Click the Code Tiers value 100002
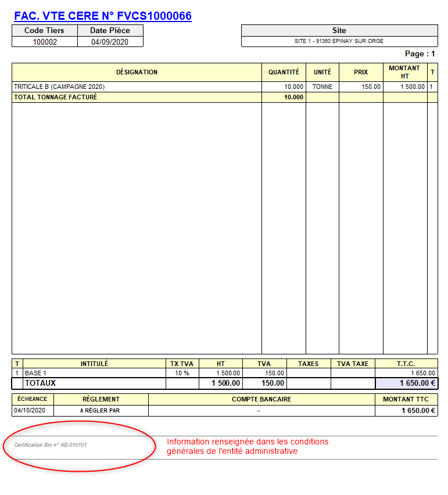The width and height of the screenshot is (448, 495). pyautogui.click(x=45, y=42)
